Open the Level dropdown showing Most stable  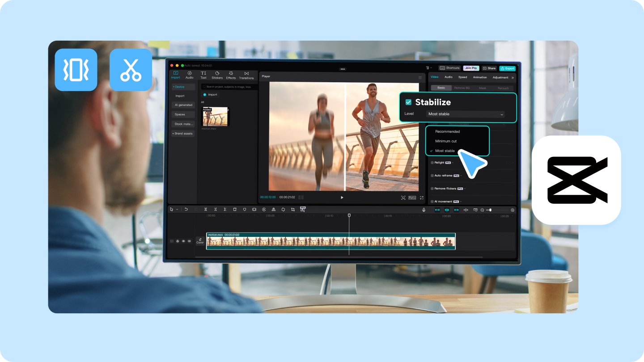coord(465,114)
